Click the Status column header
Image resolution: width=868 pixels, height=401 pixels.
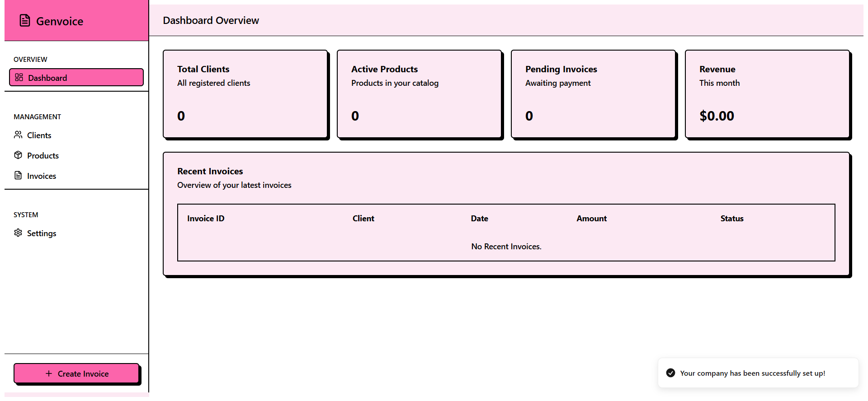[x=732, y=219]
